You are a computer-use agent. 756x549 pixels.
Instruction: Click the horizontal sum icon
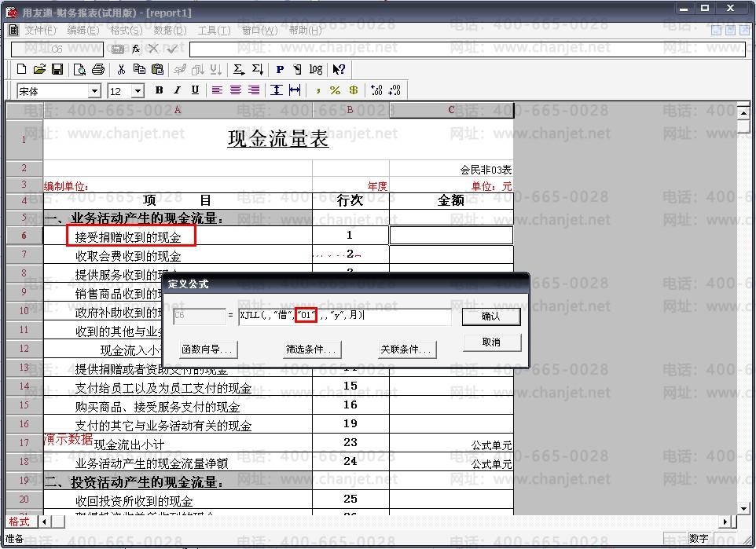pos(239,69)
